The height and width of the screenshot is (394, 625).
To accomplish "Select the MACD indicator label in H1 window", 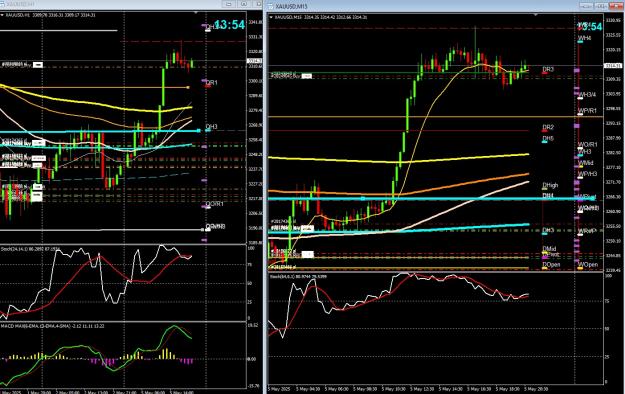I will [x=52, y=326].
